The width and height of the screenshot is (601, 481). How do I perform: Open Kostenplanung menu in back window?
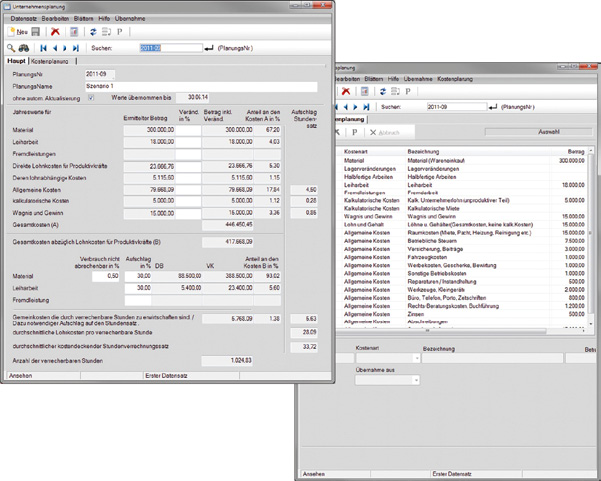[x=455, y=79]
